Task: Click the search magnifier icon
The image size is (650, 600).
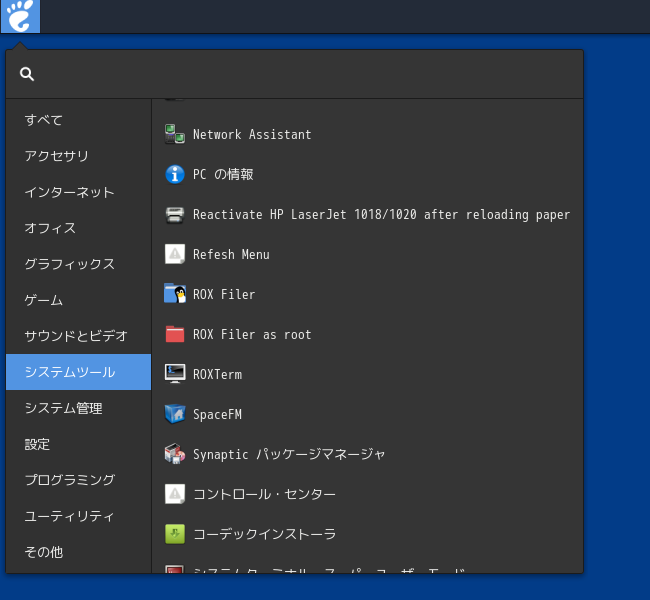Action: [x=27, y=74]
